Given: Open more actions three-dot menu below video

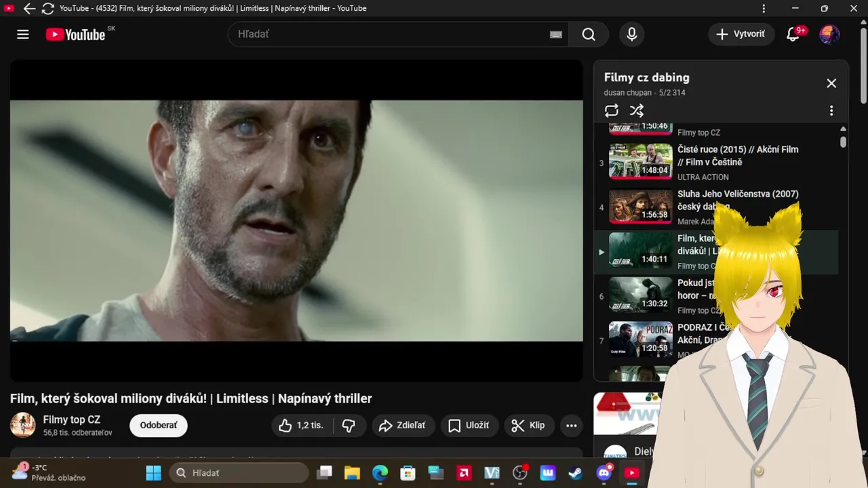Looking at the screenshot, I should [x=572, y=425].
